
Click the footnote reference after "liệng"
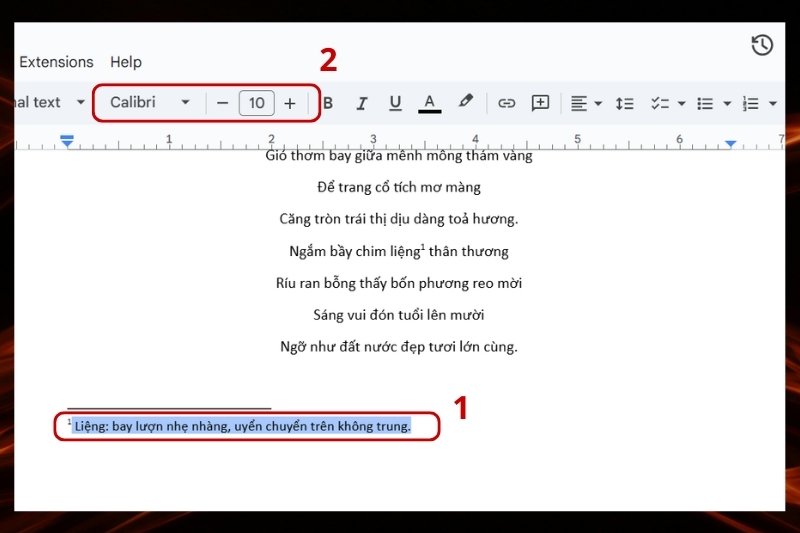point(423,247)
